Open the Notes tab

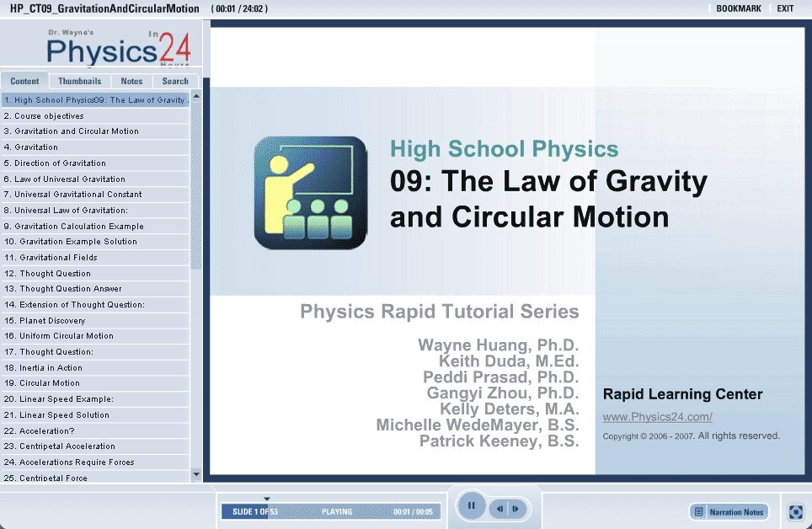pyautogui.click(x=131, y=82)
